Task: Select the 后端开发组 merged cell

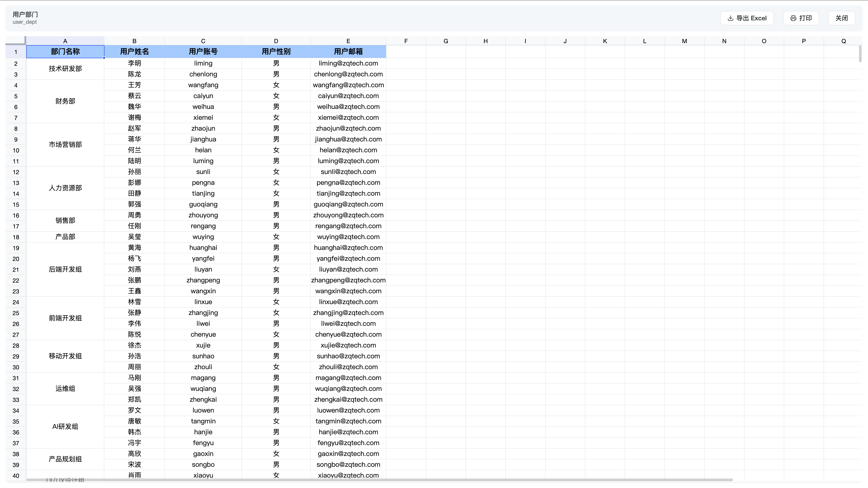Action: click(x=65, y=270)
